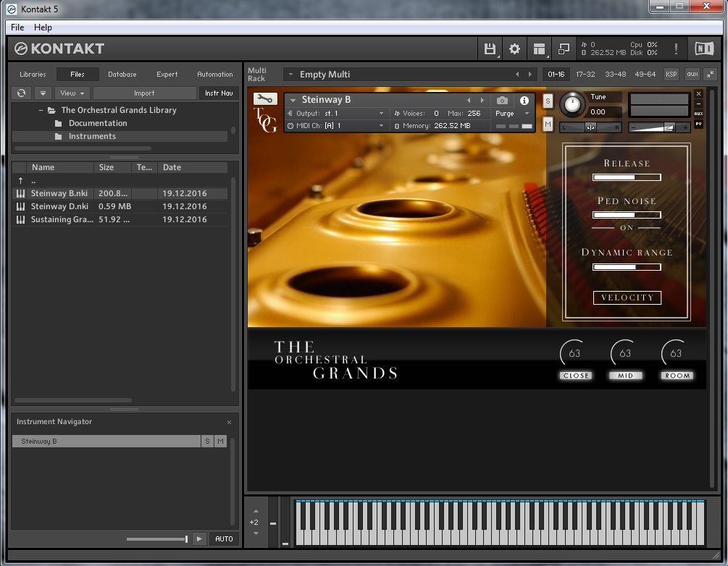Screen dimensions: 728x566
Task: Toggle Solo in Instrument Navigator for Steinway B
Action: pyautogui.click(x=208, y=442)
